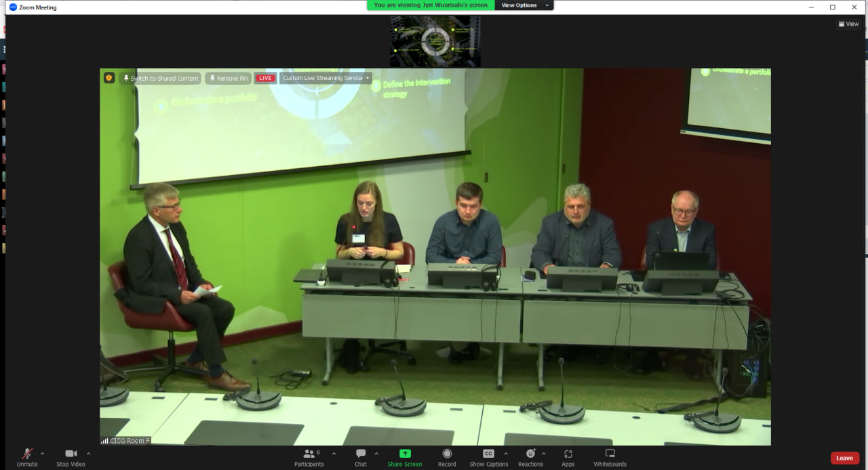This screenshot has width=868, height=470.
Task: Unmute the microphone
Action: coord(27,457)
